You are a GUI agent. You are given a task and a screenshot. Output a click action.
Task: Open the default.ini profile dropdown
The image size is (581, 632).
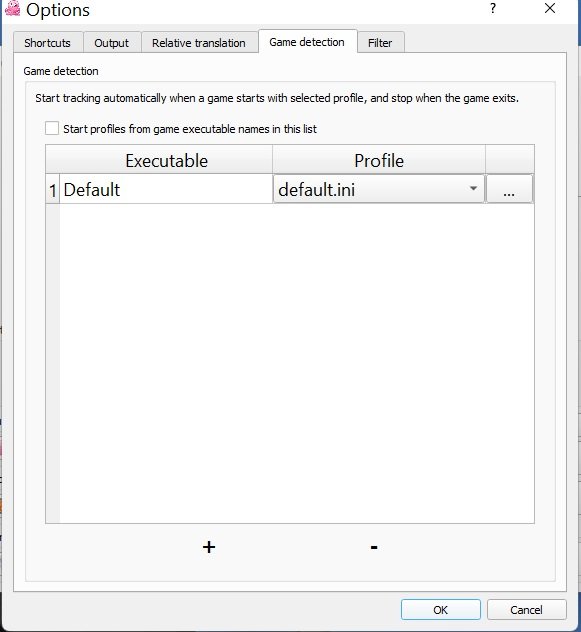click(x=379, y=189)
